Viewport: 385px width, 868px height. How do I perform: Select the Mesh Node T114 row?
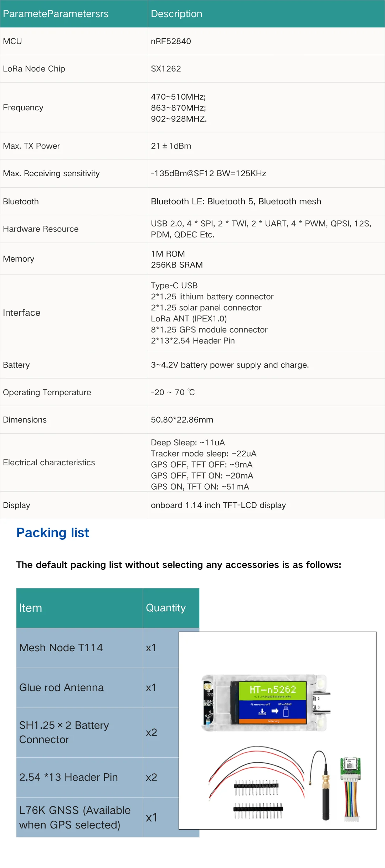[x=97, y=648]
